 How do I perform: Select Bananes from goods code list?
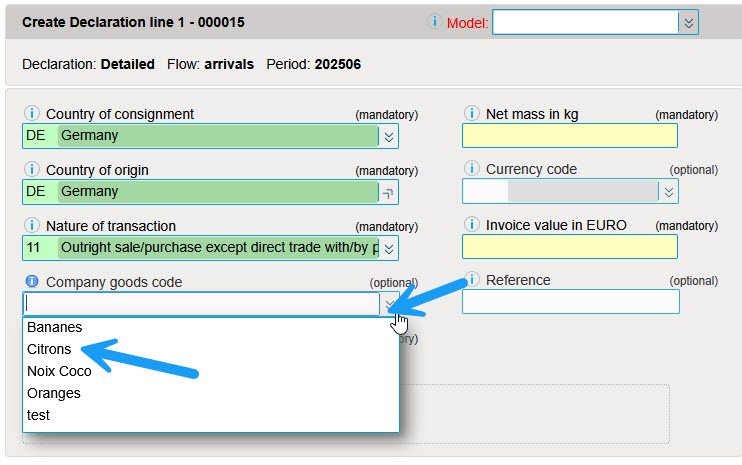click(55, 327)
